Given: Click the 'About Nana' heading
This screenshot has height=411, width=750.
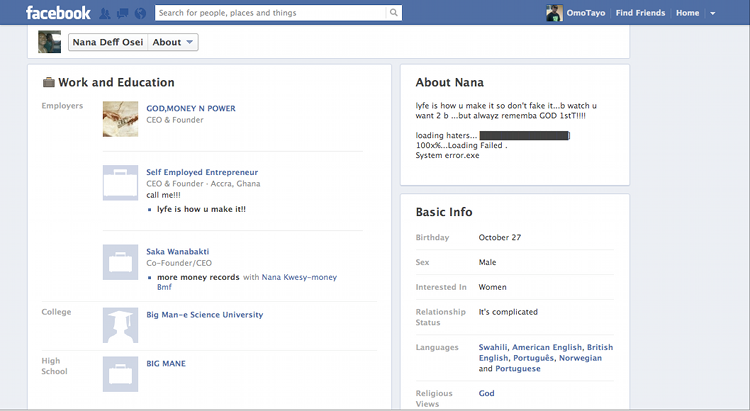Looking at the screenshot, I should [450, 83].
